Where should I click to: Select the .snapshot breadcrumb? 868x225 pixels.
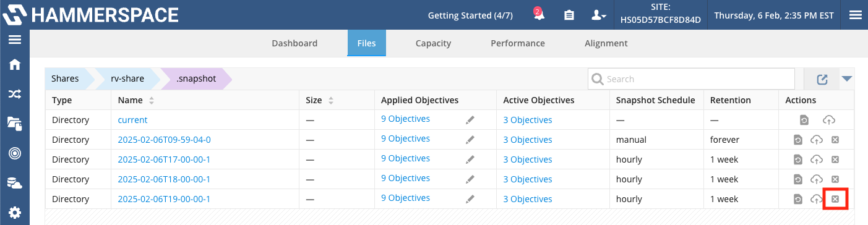click(196, 79)
